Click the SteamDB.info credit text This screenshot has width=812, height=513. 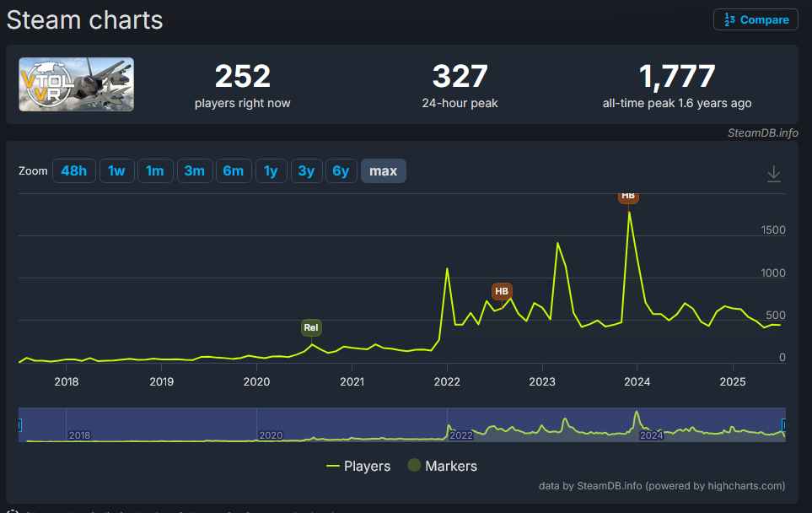point(763,133)
